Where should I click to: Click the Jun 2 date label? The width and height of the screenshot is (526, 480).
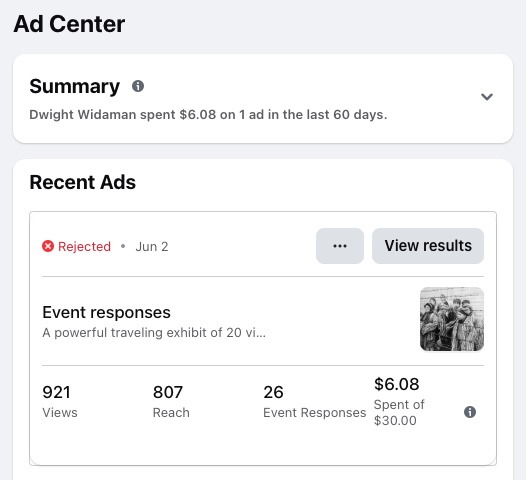click(x=152, y=247)
